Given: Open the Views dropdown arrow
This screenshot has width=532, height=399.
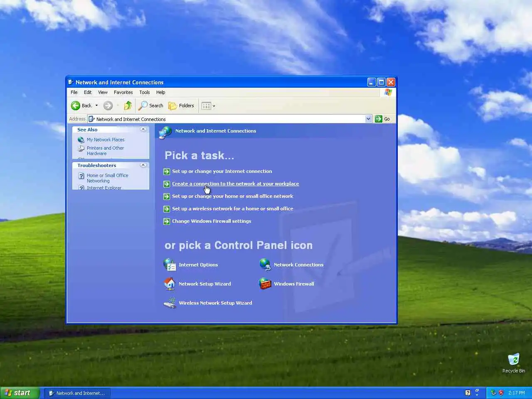Looking at the screenshot, I should tap(214, 106).
